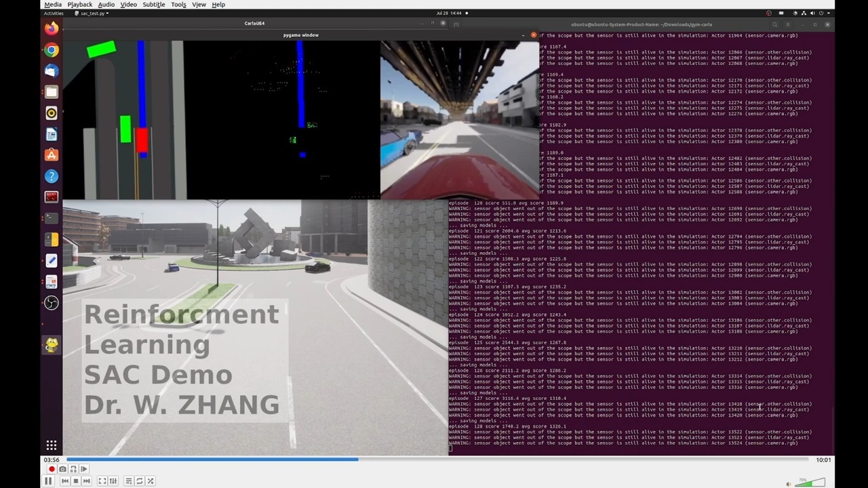Launch Google Chrome from the dock
This screenshot has width=868, height=488.
click(x=52, y=49)
